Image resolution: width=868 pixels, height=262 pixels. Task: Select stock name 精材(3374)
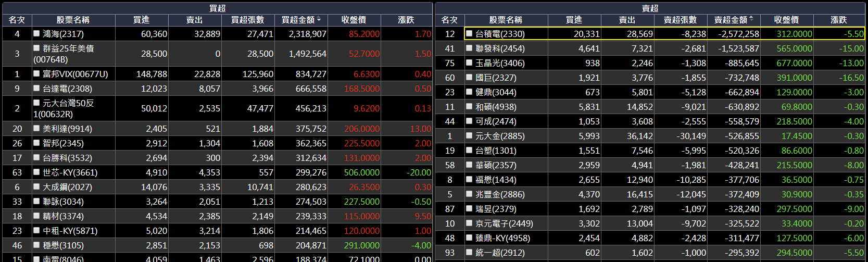click(x=63, y=216)
